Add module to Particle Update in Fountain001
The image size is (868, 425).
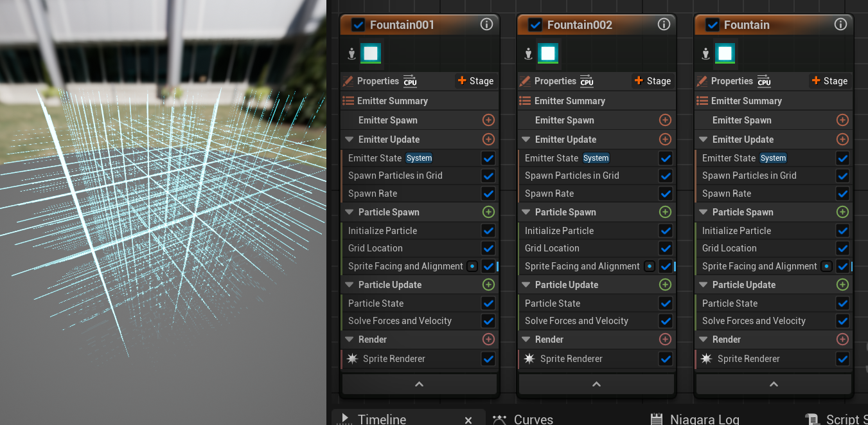(488, 285)
